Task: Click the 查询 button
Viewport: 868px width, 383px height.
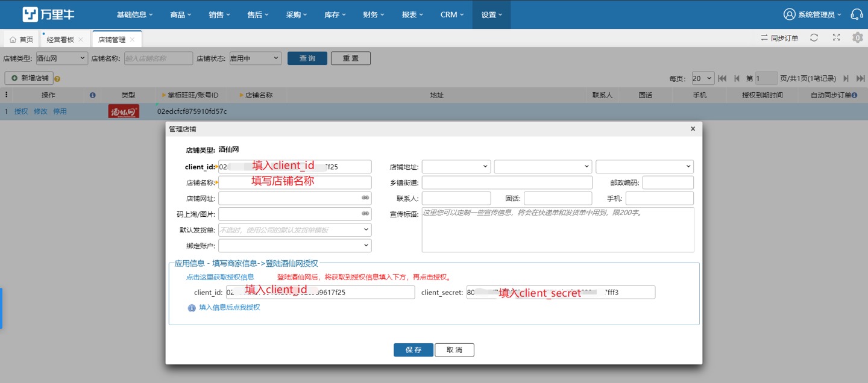Action: pos(307,58)
